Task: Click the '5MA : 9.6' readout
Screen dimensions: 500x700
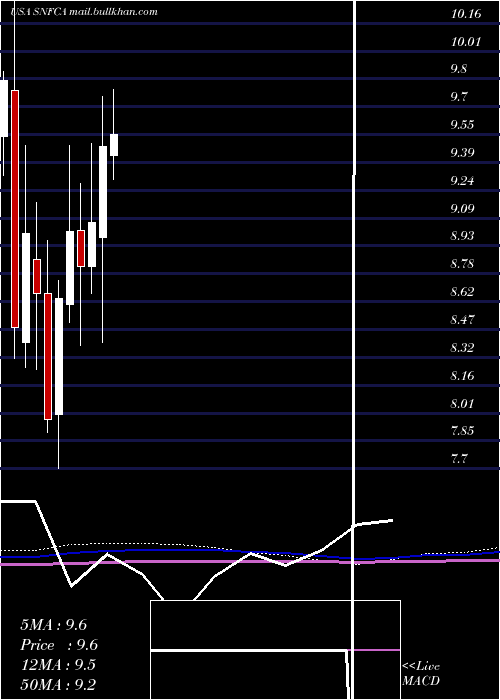Action: point(54,625)
